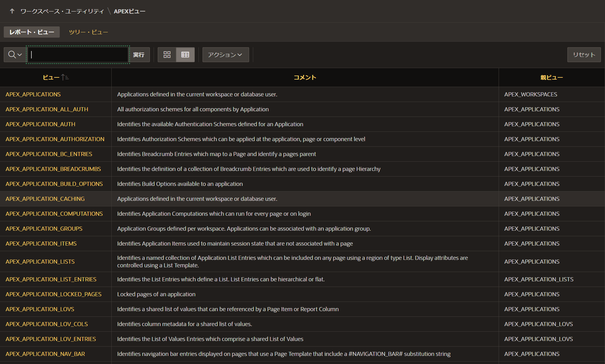Click the 親ビュー column header

point(551,77)
